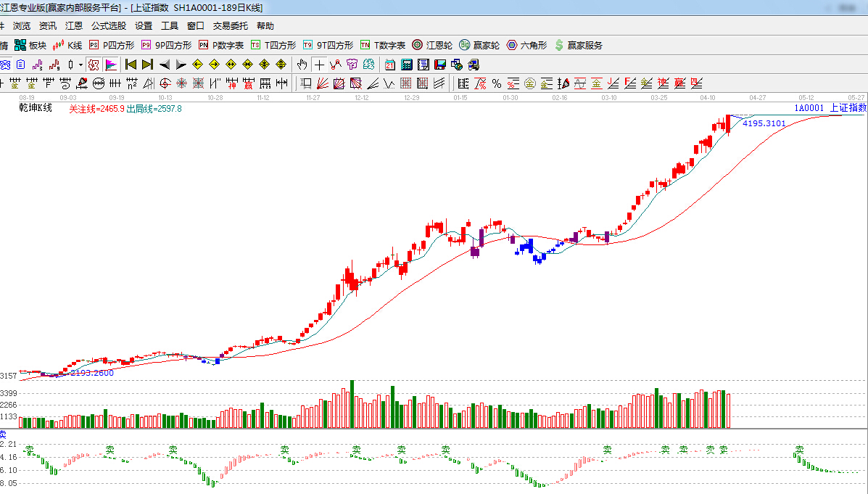Click the 赢家服务 button
Screen dimensions: 868x494
(x=579, y=45)
